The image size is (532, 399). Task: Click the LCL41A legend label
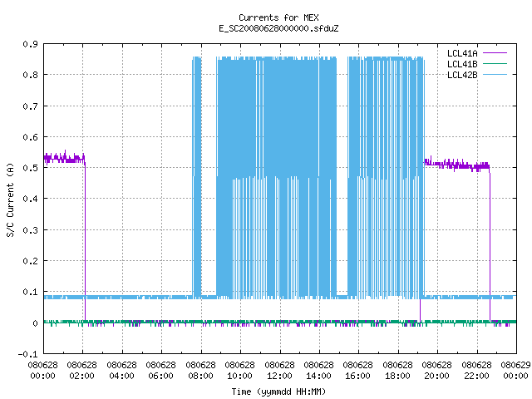tap(462, 53)
